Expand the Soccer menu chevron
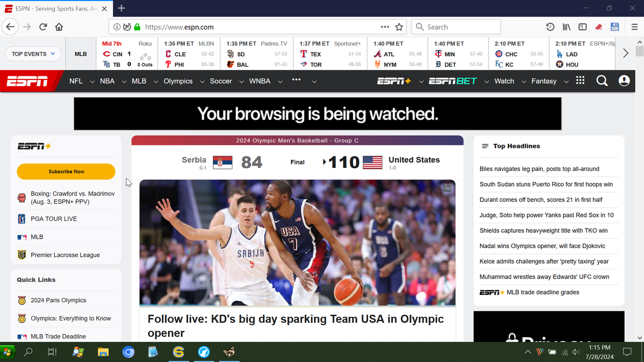Screen dimensions: 644x362 pyautogui.click(x=242, y=81)
